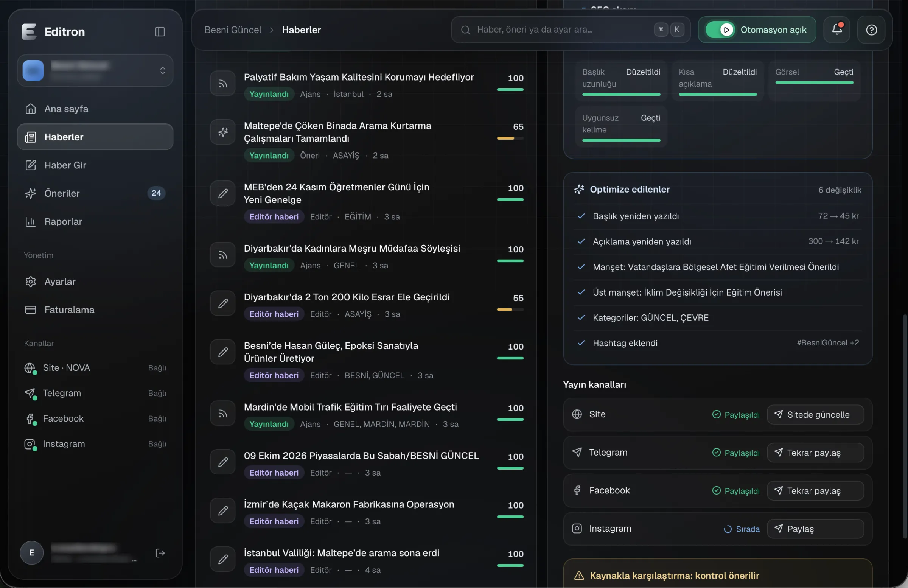Click the RSS icon beside Diyarbakır'da Kadınlara news

[x=223, y=255]
